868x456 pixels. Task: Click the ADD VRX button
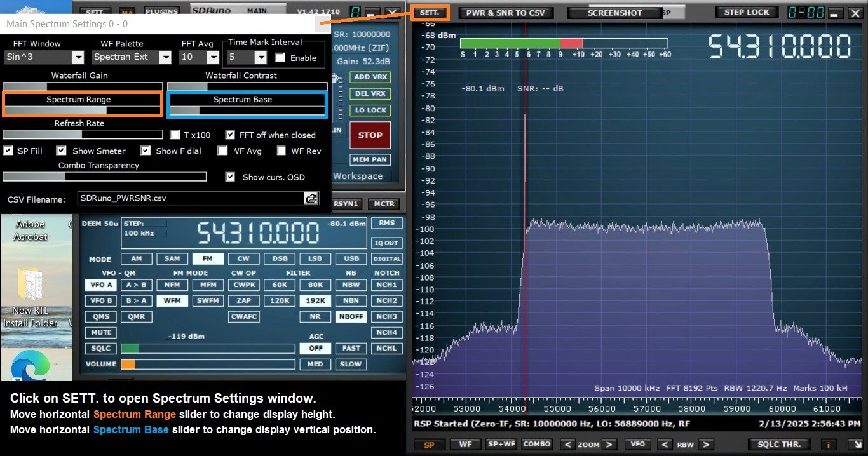(x=370, y=77)
